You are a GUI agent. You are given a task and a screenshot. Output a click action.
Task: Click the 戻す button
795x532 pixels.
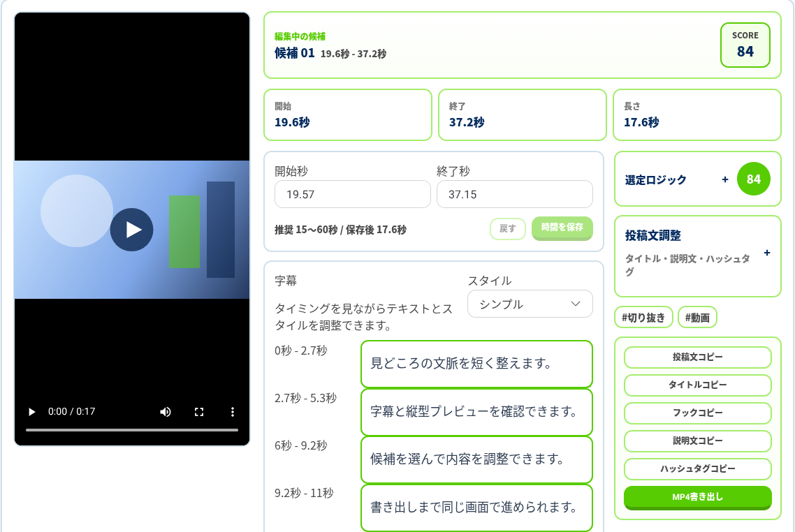pos(507,228)
